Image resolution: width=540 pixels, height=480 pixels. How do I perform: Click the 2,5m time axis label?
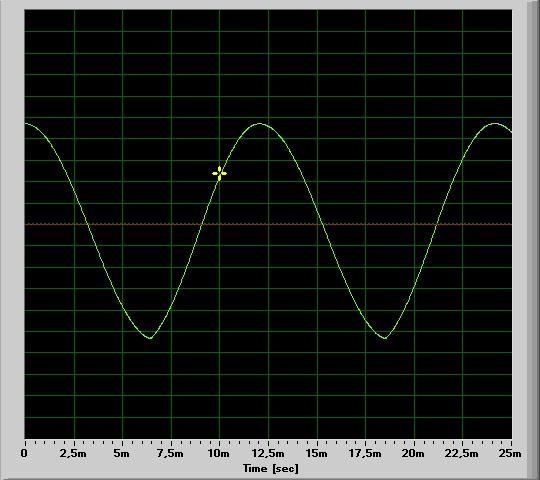click(73, 453)
